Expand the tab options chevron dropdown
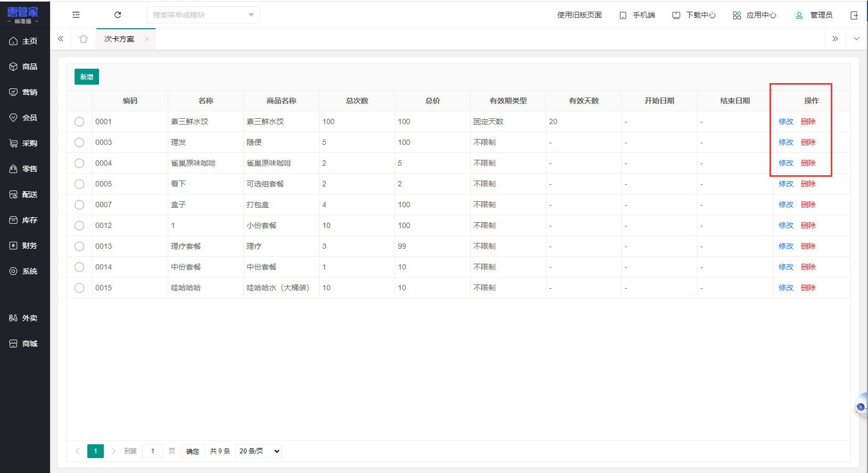 click(856, 39)
